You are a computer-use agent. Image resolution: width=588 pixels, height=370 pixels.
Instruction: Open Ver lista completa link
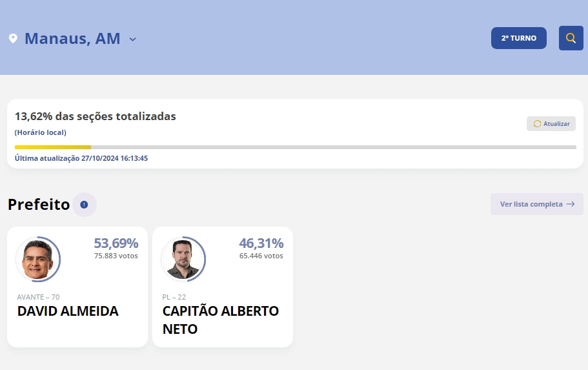531,204
